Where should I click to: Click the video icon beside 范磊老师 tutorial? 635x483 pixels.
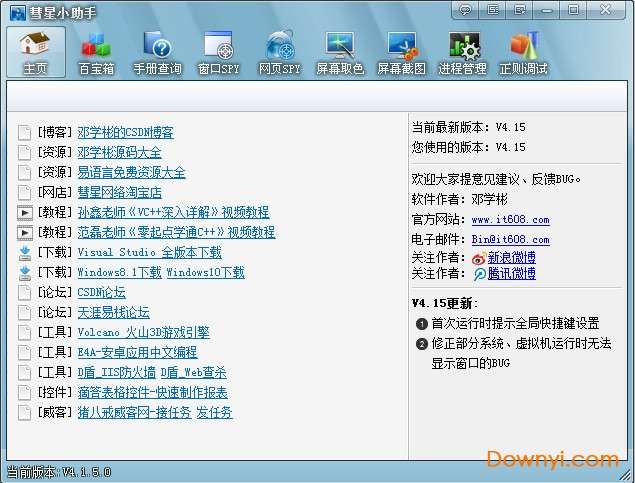[25, 232]
